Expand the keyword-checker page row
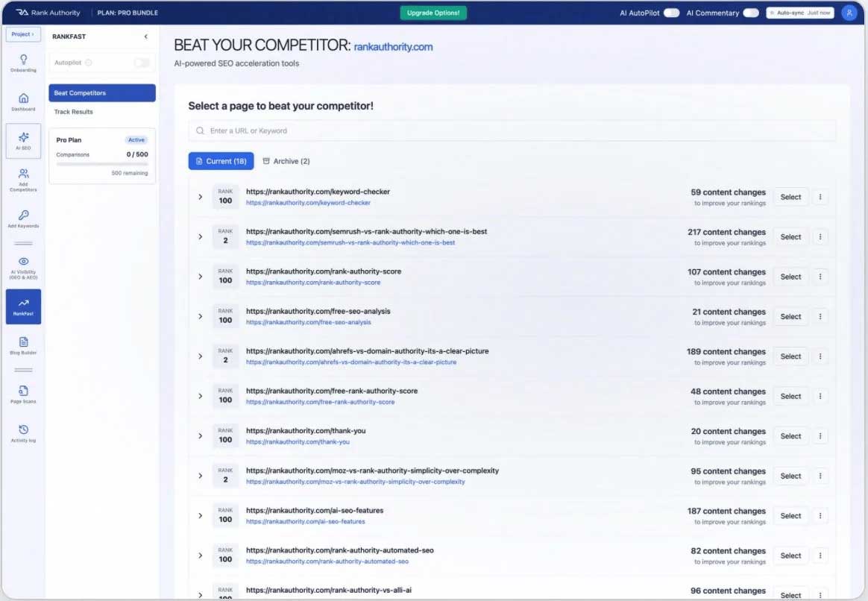 click(200, 196)
